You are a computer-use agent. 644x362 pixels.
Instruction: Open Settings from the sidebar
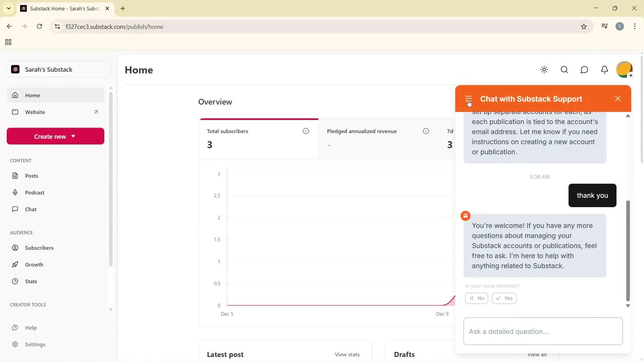point(35,344)
